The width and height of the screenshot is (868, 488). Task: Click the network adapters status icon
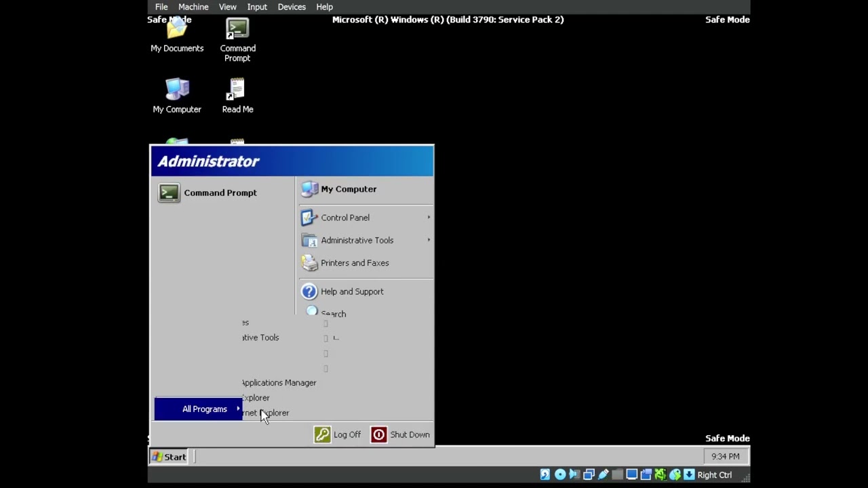point(589,475)
